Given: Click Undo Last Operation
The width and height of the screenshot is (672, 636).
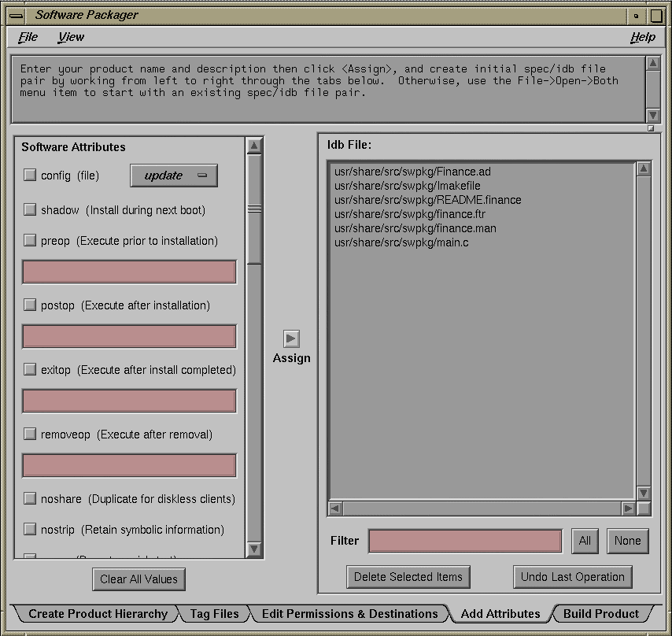Looking at the screenshot, I should pyautogui.click(x=572, y=577).
